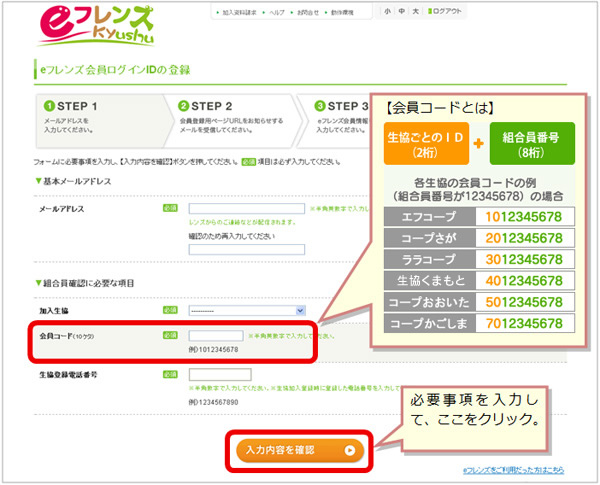
Task: Set font size to 小
Action: [x=387, y=11]
